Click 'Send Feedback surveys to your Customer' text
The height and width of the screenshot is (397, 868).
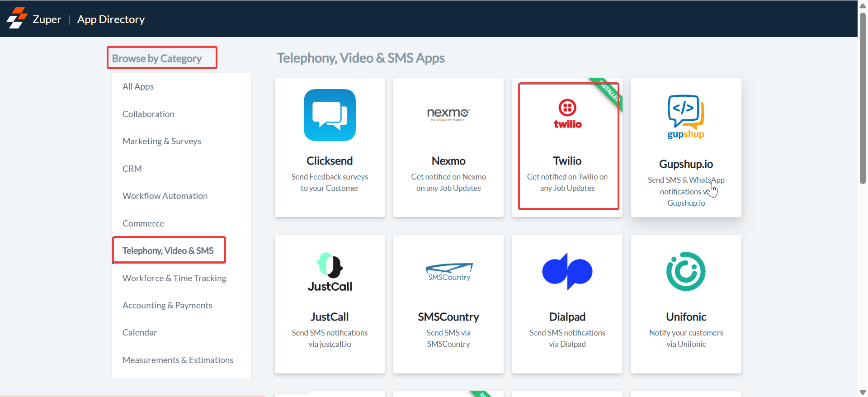point(330,182)
